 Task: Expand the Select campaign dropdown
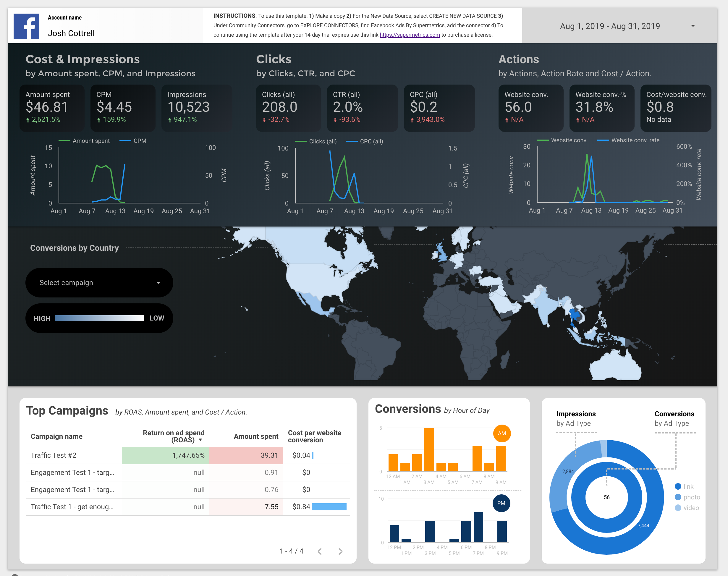(x=99, y=283)
